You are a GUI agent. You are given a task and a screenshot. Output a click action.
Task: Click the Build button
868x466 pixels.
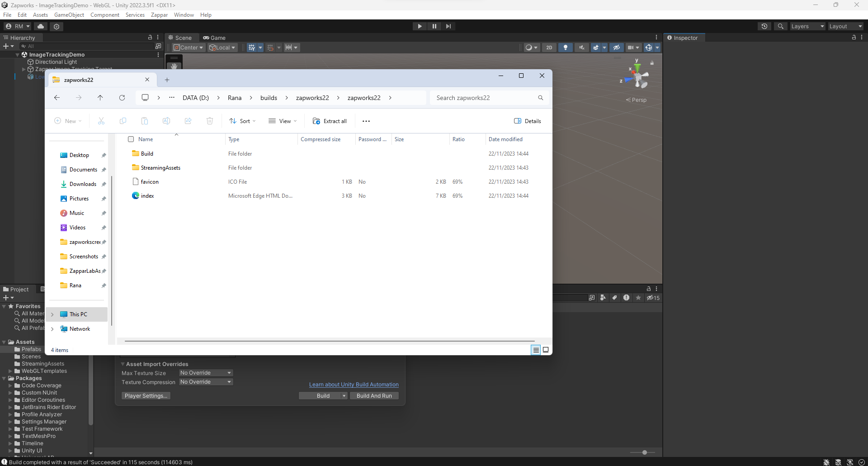(x=320, y=396)
